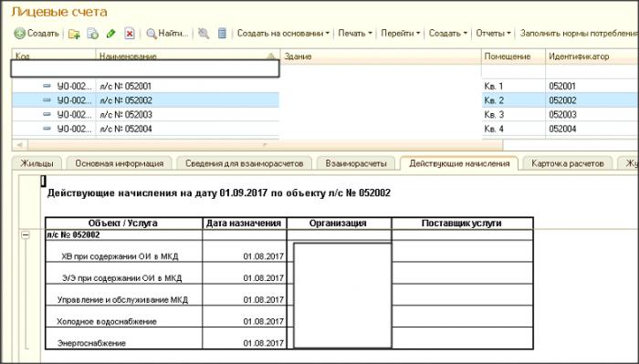Open the Печать dropdown menu

pyautogui.click(x=355, y=34)
